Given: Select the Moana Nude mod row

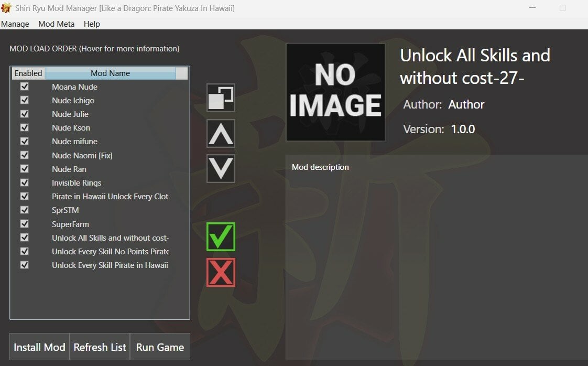Looking at the screenshot, I should [100, 87].
